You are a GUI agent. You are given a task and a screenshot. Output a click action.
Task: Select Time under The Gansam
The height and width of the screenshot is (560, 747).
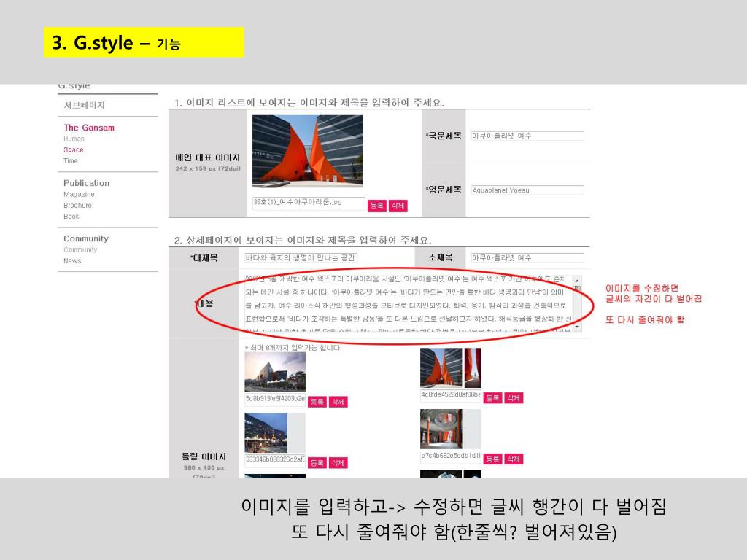71,160
